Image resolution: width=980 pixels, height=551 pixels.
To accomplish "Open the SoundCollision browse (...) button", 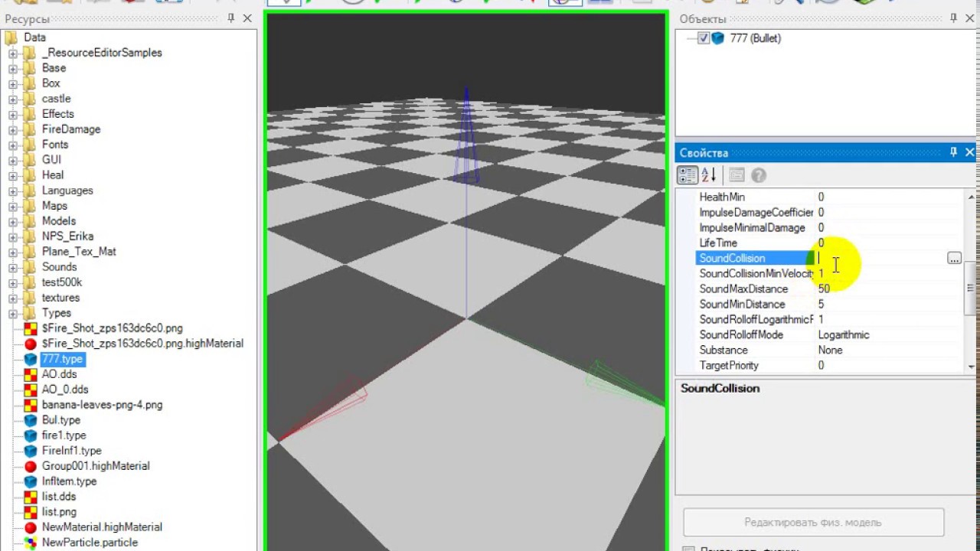I will point(954,259).
